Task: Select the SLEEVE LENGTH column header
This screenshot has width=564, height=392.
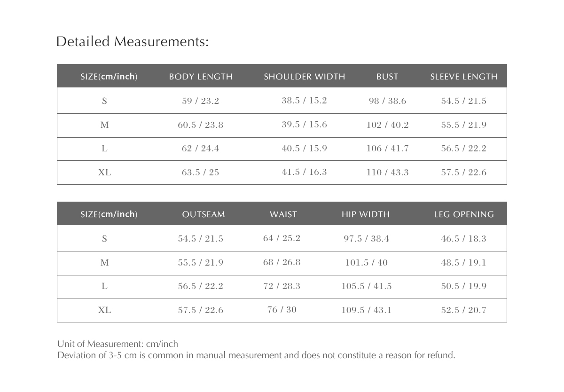Action: tap(463, 77)
